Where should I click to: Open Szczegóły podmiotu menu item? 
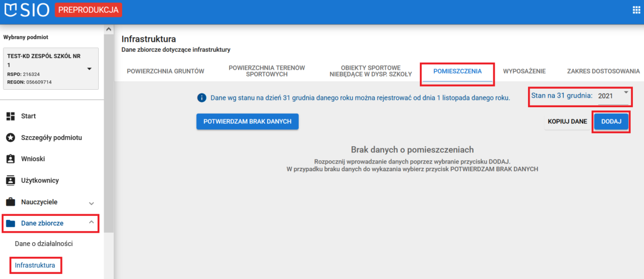click(51, 138)
